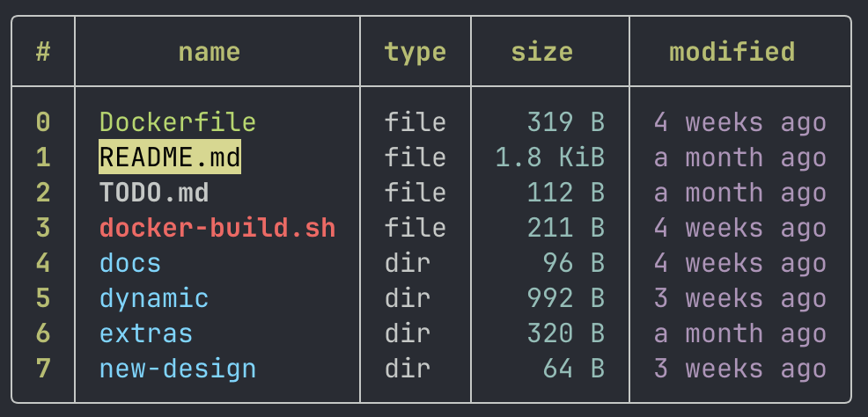Open the TODO.md file name
868x417 pixels.
(x=154, y=193)
